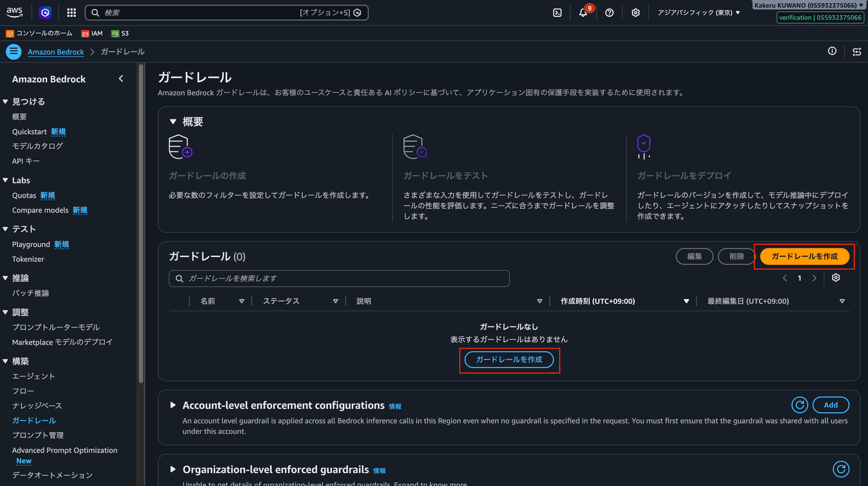868x486 pixels.
Task: Open エージェント in sidebar
Action: (x=34, y=376)
